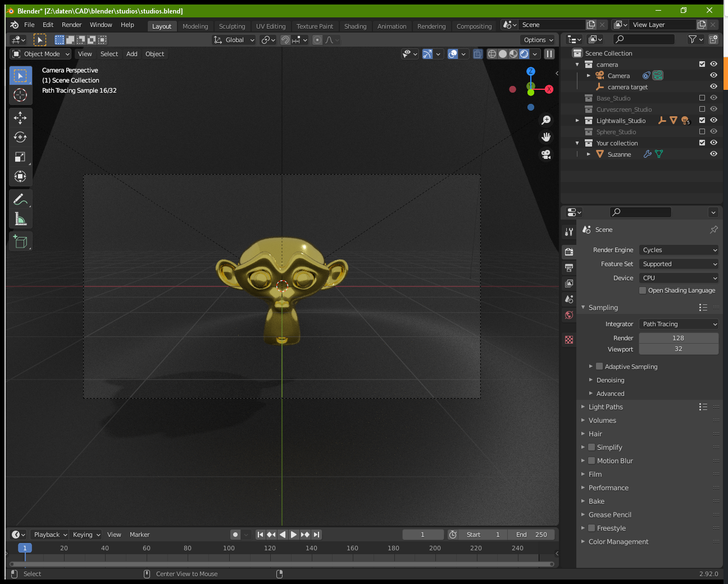Open the Render Engine dropdown
Image resolution: width=728 pixels, height=584 pixels.
(x=679, y=250)
